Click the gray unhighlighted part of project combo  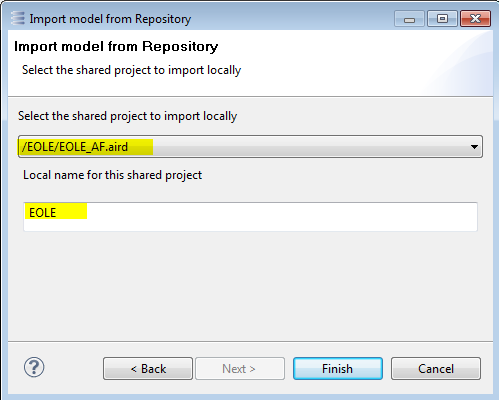(x=310, y=147)
